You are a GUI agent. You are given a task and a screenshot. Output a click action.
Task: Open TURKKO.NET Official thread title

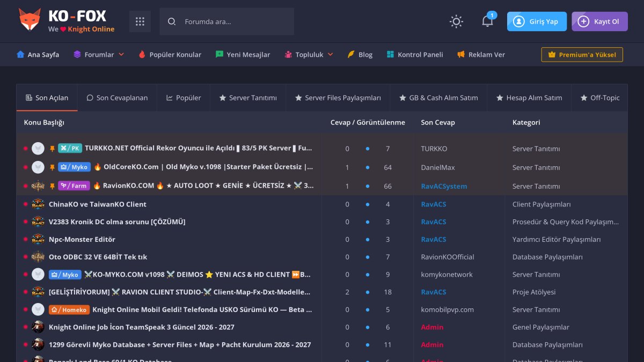(199, 148)
